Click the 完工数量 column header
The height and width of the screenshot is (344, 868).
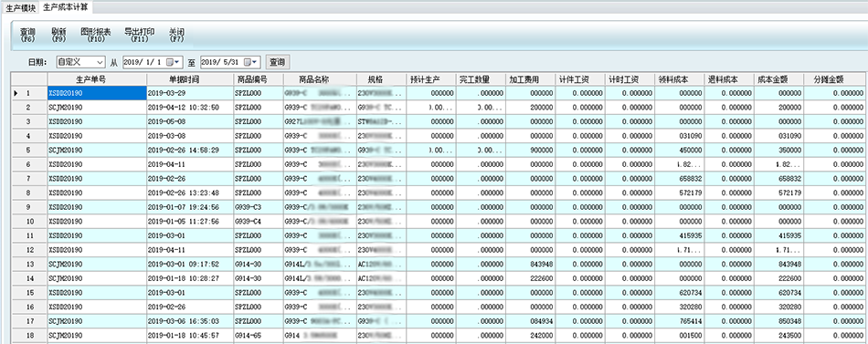481,79
